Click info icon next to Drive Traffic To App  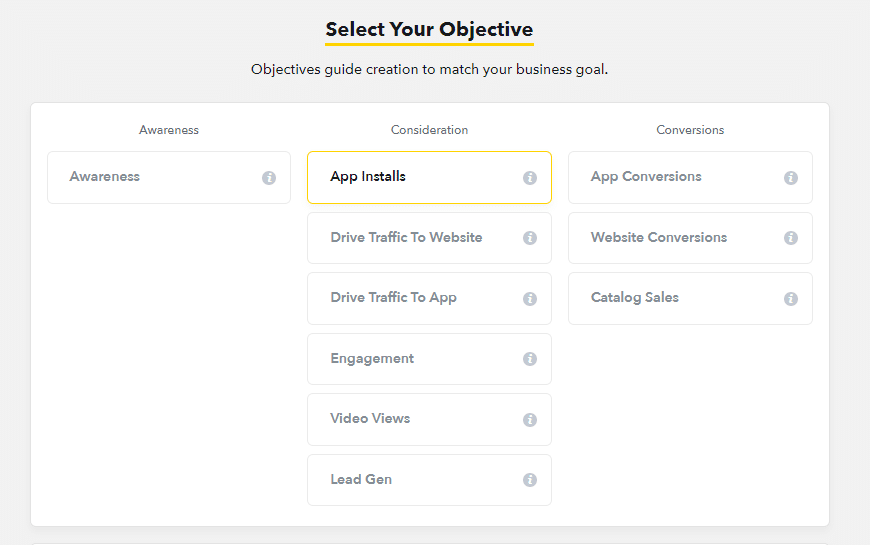point(530,299)
